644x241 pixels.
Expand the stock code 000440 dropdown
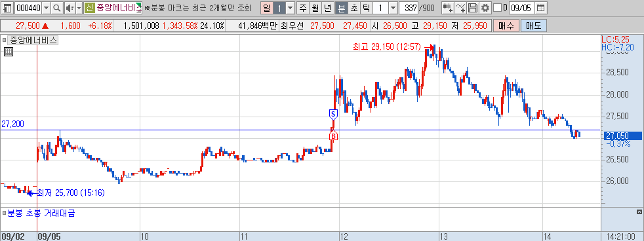(x=46, y=8)
